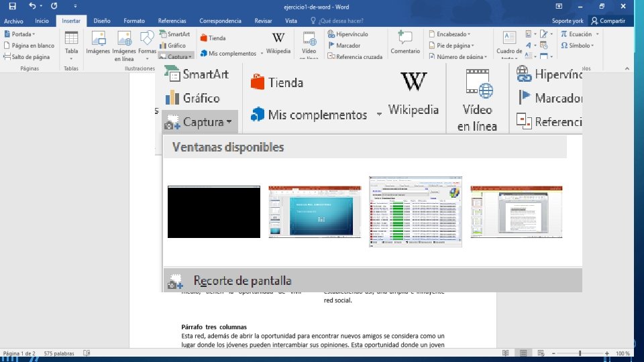
Task: Click the Cuadro de texto icon
Action: (x=509, y=44)
